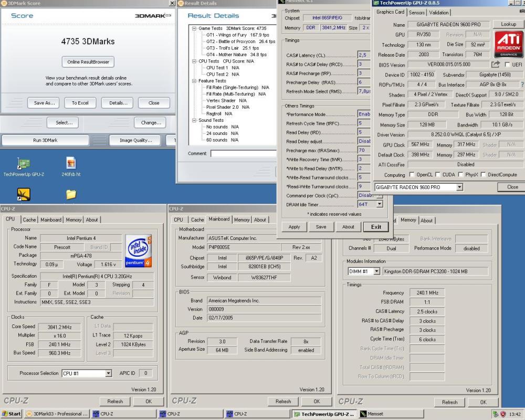Image resolution: width=525 pixels, height=420 pixels.
Task: Enable the DirectCompute checkbox
Action: (x=483, y=174)
